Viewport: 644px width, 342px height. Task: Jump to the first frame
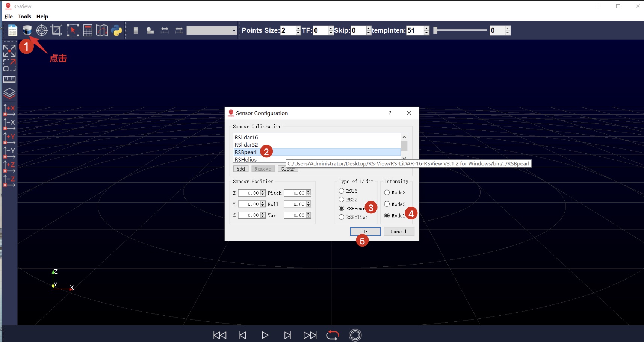pos(220,335)
